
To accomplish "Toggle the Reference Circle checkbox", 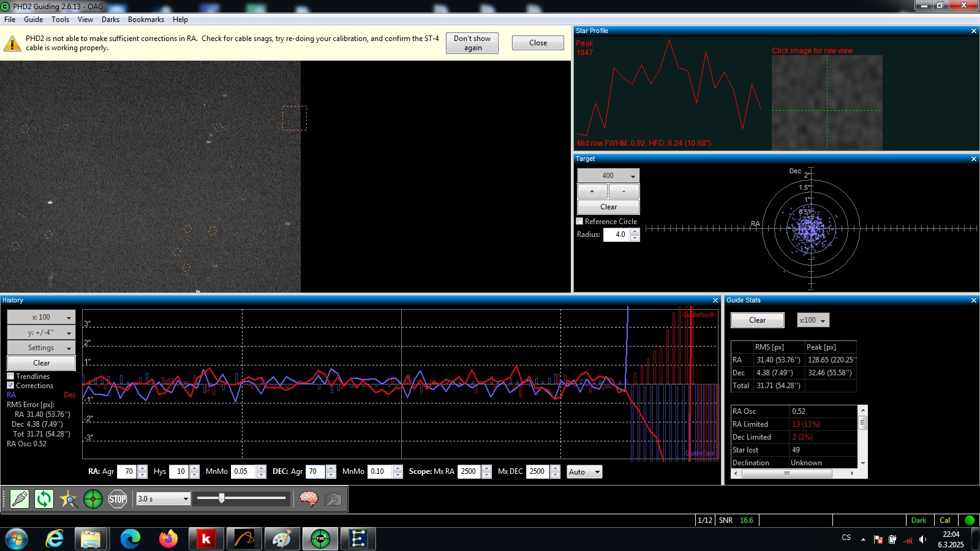I will pyautogui.click(x=580, y=222).
